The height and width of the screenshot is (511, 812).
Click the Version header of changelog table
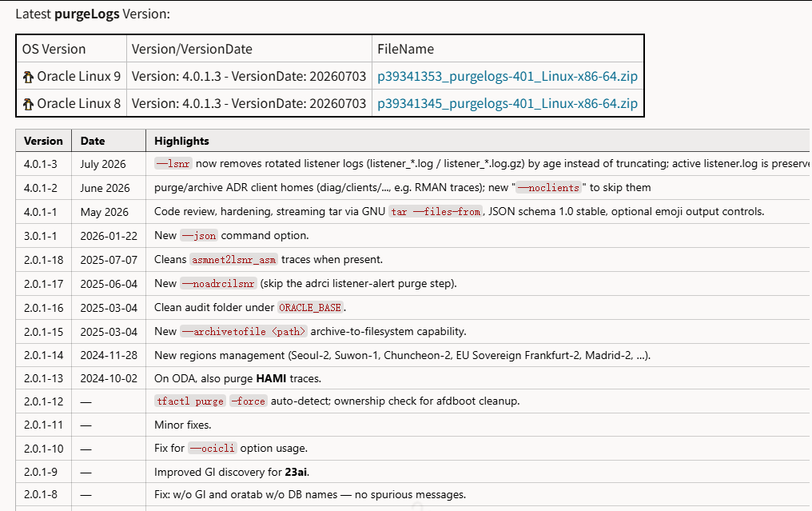(43, 141)
